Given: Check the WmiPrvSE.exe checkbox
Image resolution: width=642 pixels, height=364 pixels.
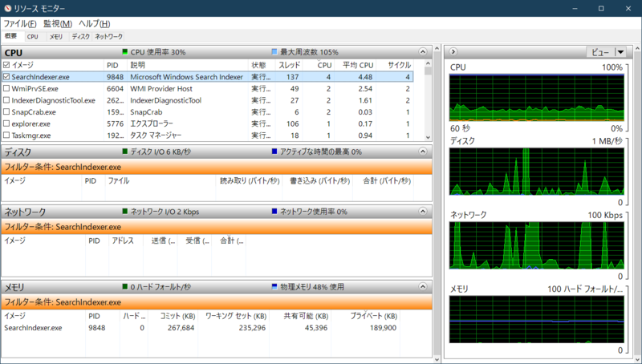Looking at the screenshot, I should point(6,88).
